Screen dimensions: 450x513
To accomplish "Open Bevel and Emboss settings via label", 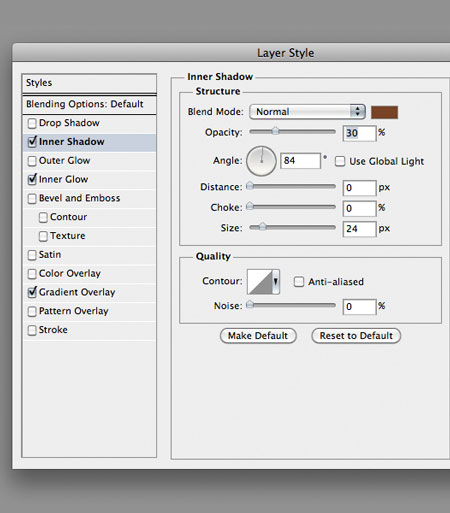I will 80,198.
